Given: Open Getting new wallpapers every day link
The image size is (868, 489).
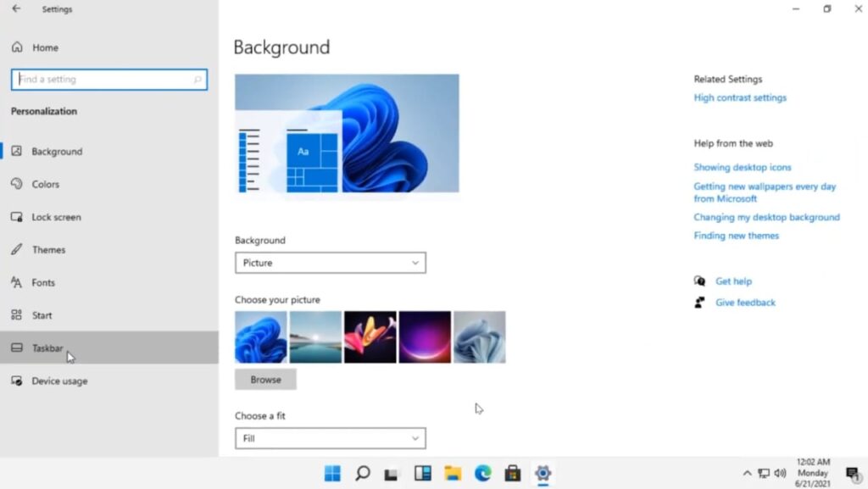Looking at the screenshot, I should click(765, 192).
